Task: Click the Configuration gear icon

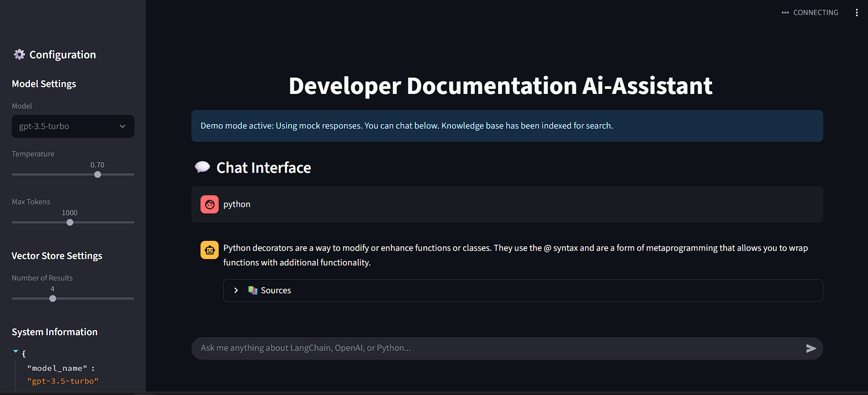Action: [19, 55]
